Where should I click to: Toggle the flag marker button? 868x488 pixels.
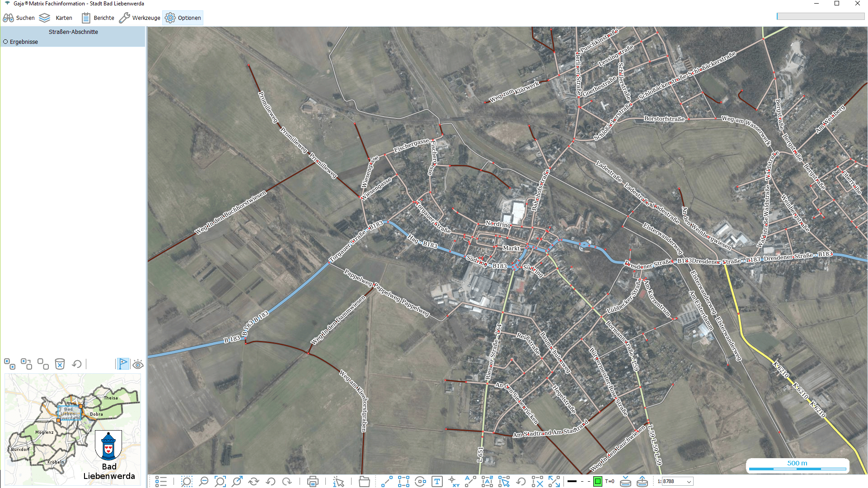click(x=123, y=363)
